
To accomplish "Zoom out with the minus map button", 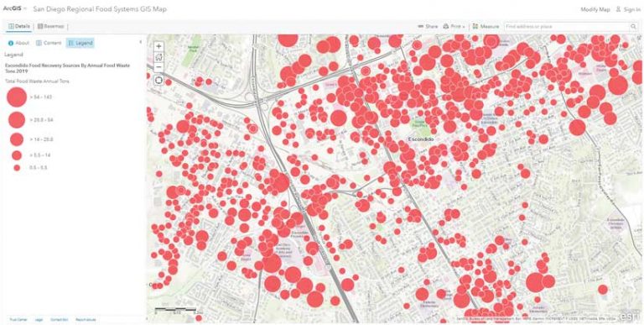I will [159, 67].
